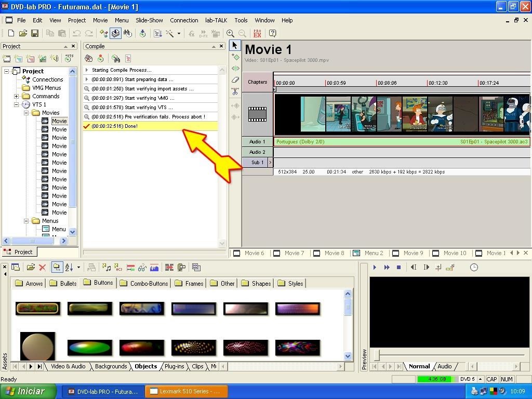The width and height of the screenshot is (532, 399).
Task: Select the rainbow oval button thumbnail in assets
Action: pyautogui.click(x=89, y=348)
